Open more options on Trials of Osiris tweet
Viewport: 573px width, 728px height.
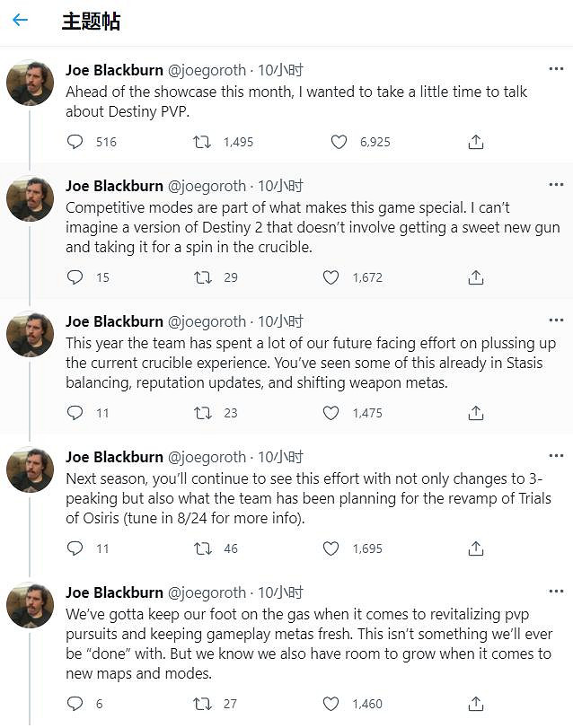point(556,457)
